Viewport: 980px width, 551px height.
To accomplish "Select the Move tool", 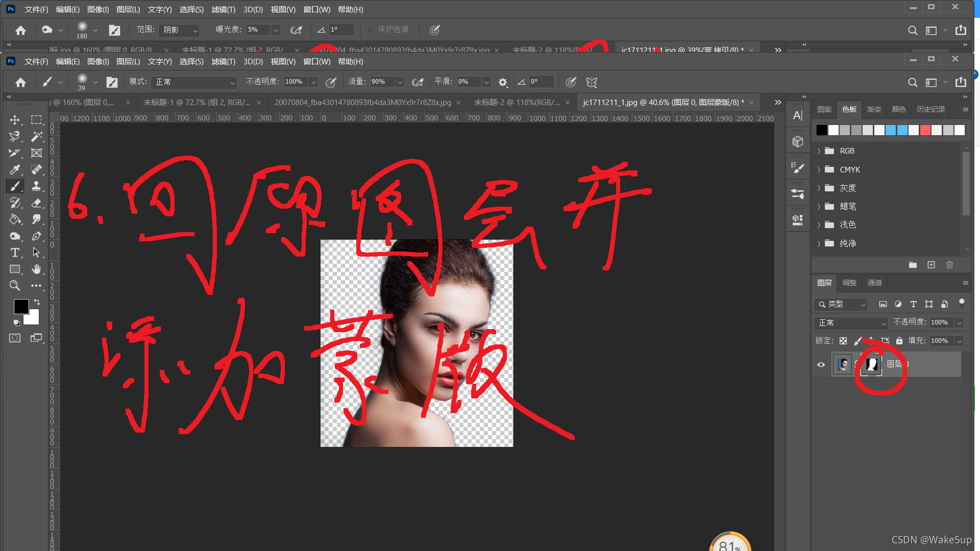I will [15, 120].
